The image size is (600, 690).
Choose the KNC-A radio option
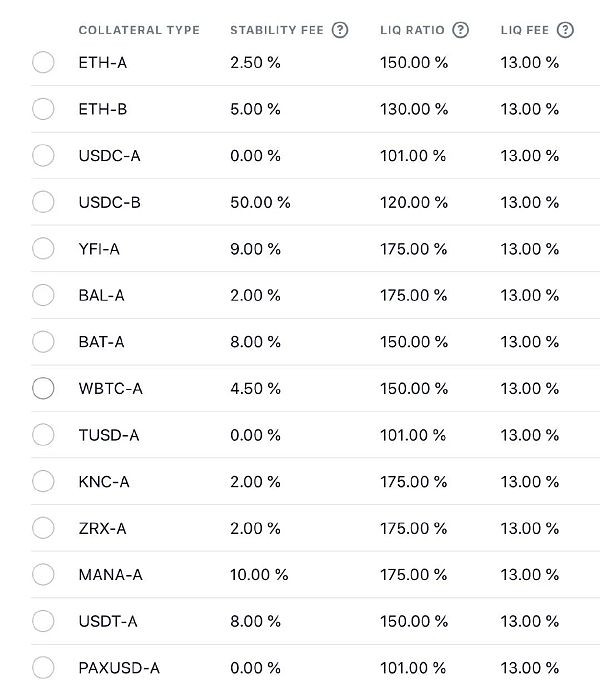coord(43,481)
